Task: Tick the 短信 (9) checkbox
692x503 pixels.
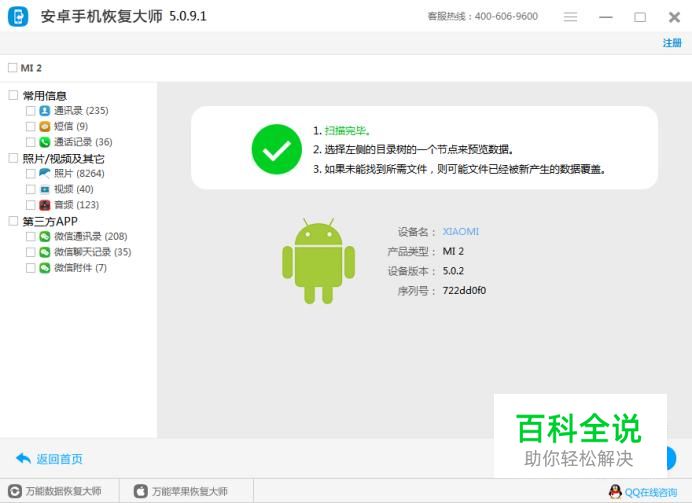Action: 30,126
